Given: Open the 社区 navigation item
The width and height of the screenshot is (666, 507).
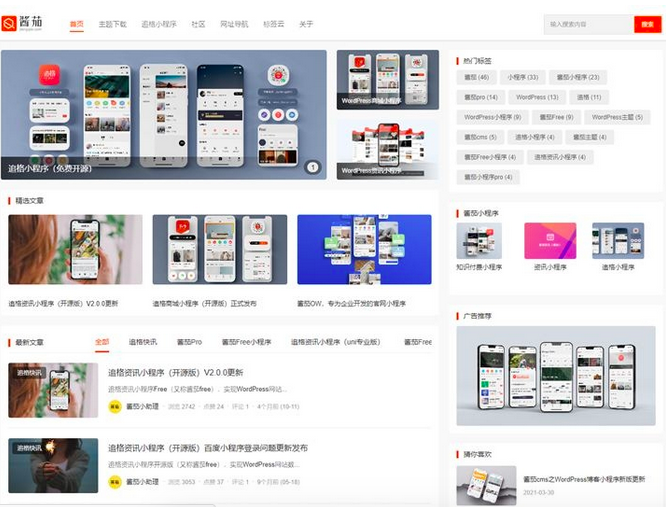Looking at the screenshot, I should coord(198,24).
